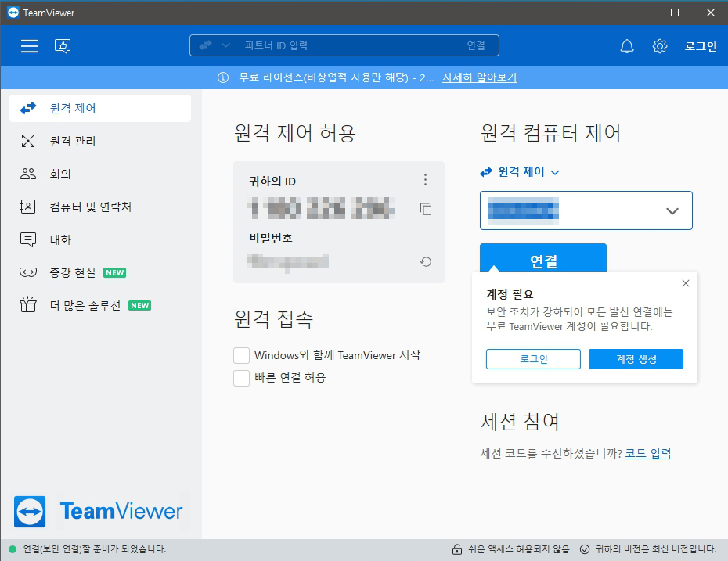
Task: Select 컴퓨터 및 연락처 in the sidebar
Action: [100, 207]
